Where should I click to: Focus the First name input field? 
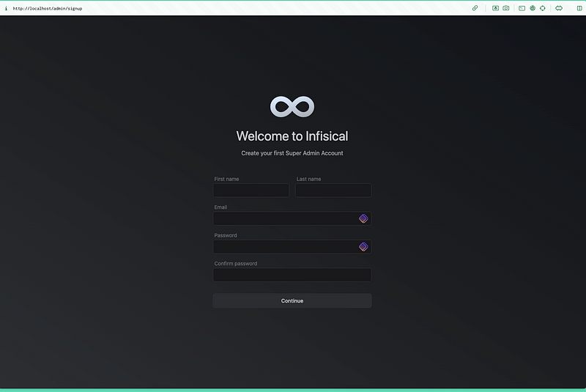(x=251, y=191)
